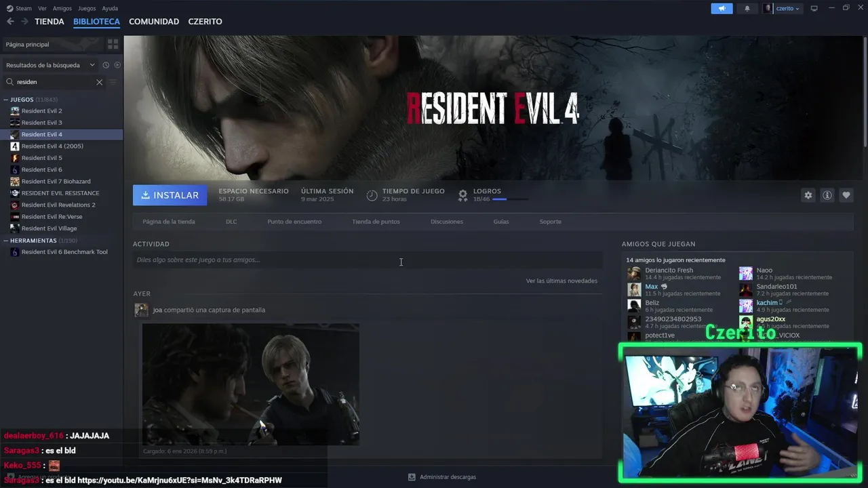
Task: Open 'Tienda de puntos' tab
Action: coord(376,222)
